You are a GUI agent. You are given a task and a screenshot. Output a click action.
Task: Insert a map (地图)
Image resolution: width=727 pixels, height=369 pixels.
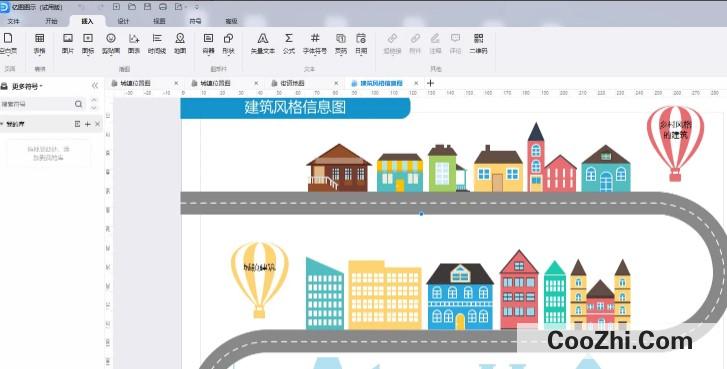click(180, 43)
